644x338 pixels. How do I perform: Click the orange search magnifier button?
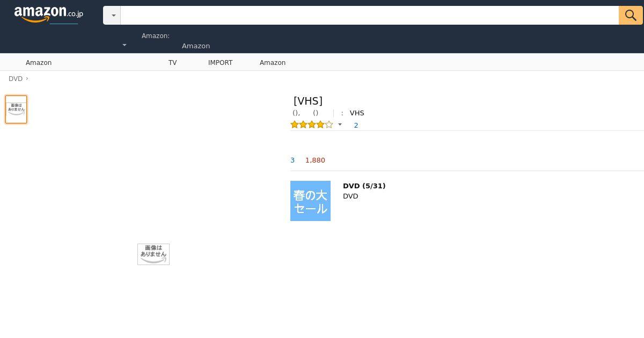(631, 15)
